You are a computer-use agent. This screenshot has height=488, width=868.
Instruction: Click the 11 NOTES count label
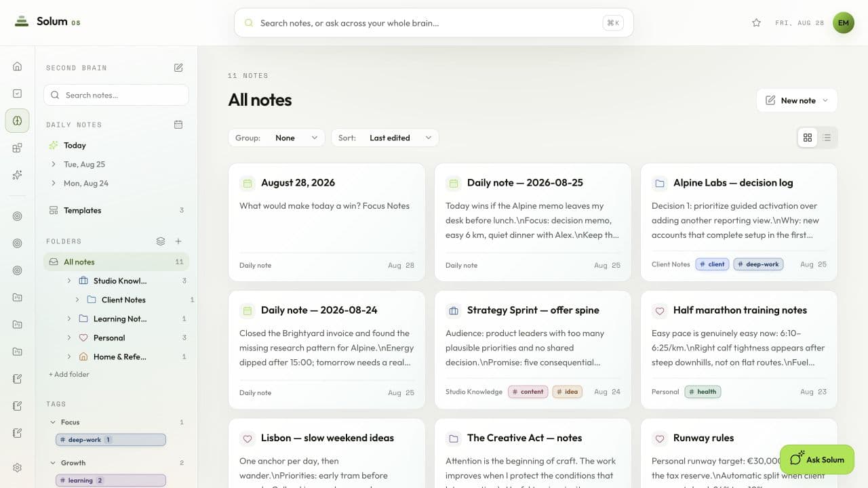[x=248, y=76]
